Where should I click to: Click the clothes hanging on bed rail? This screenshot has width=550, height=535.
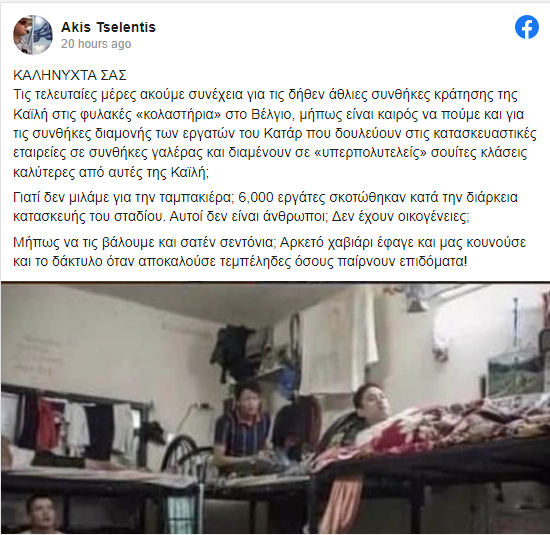(x=75, y=424)
